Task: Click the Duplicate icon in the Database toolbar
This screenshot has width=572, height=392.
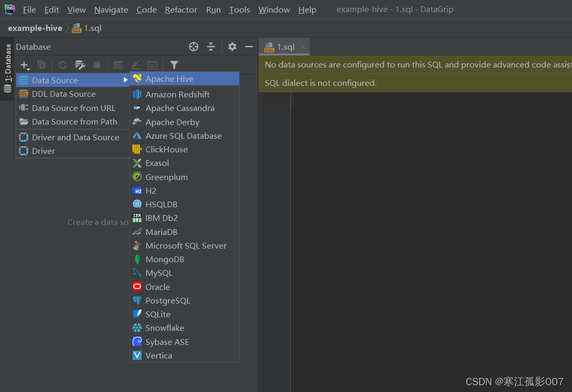Action: [x=41, y=65]
